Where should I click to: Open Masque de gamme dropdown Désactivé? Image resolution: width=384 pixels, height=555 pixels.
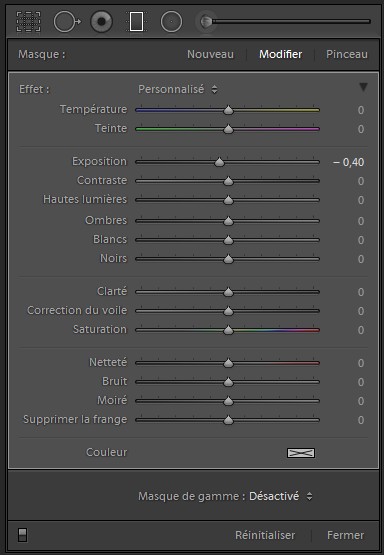(281, 496)
